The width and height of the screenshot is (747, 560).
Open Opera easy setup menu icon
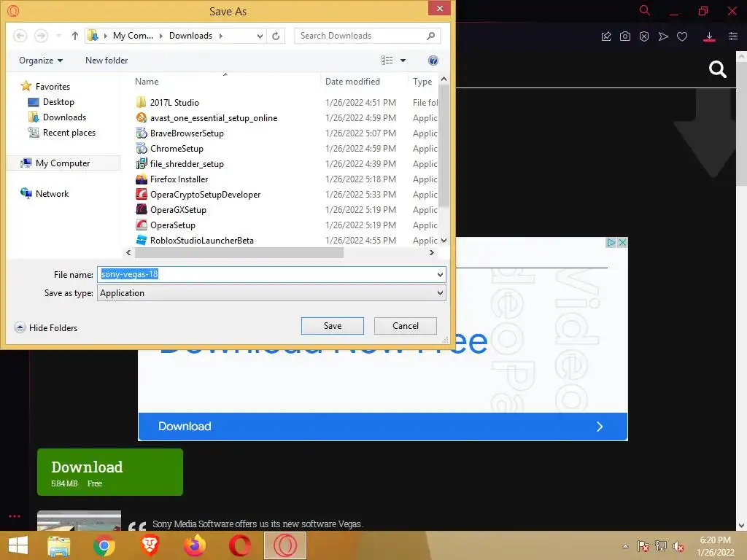click(733, 36)
